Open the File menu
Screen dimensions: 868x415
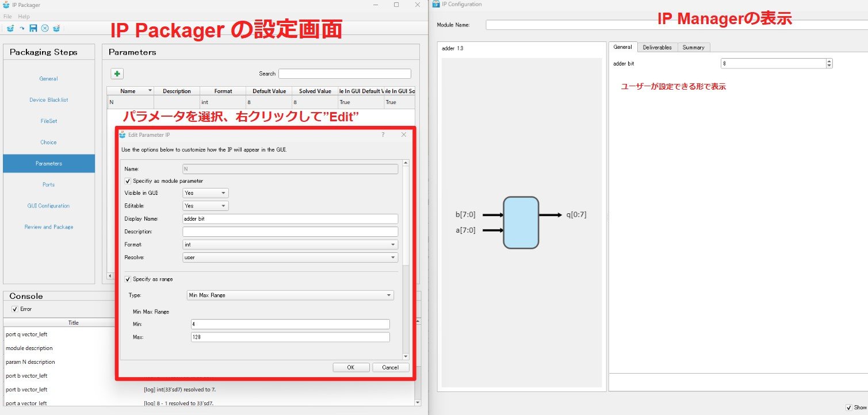click(x=7, y=17)
